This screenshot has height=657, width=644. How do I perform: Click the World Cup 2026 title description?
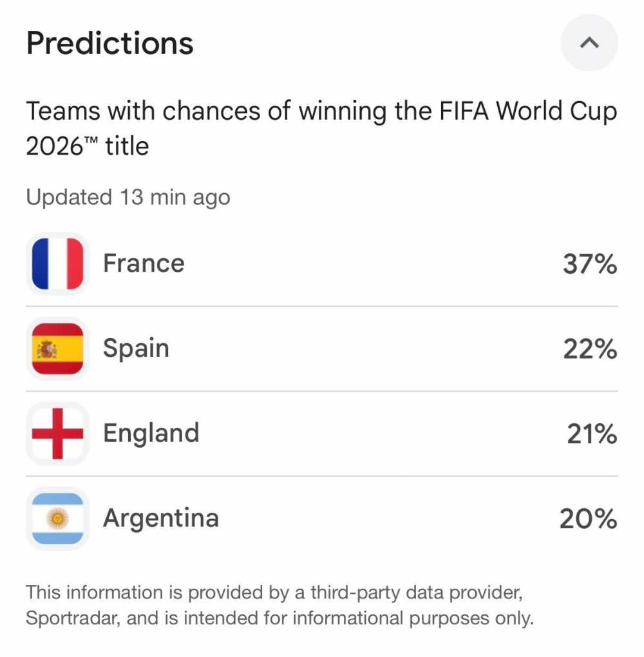pyautogui.click(x=322, y=128)
